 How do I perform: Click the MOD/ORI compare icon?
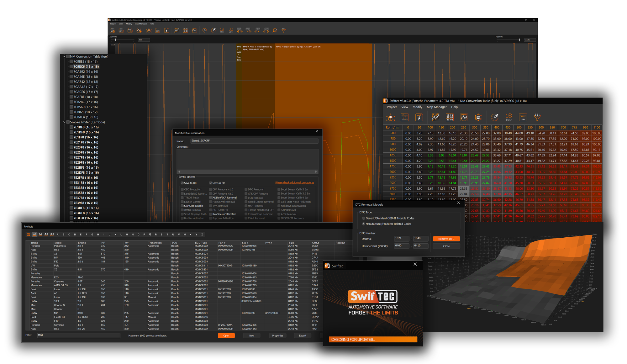point(523,118)
